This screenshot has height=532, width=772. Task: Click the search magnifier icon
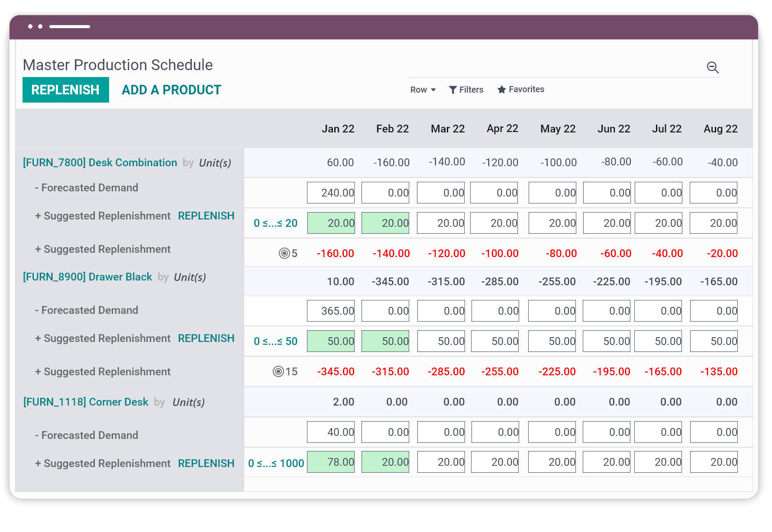713,67
